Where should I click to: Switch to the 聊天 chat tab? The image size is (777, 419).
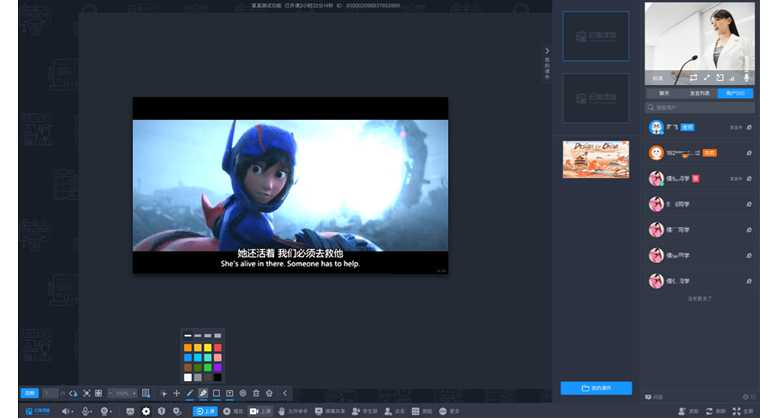point(664,93)
